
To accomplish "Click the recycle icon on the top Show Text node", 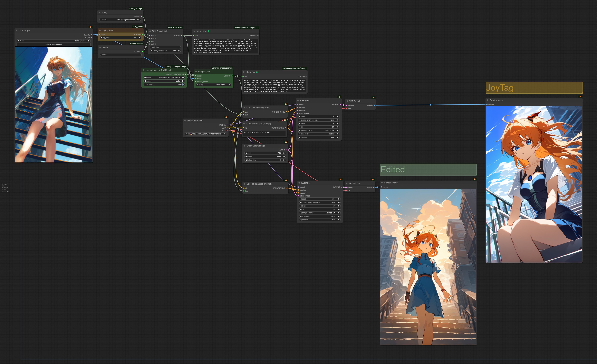I will coord(208,31).
